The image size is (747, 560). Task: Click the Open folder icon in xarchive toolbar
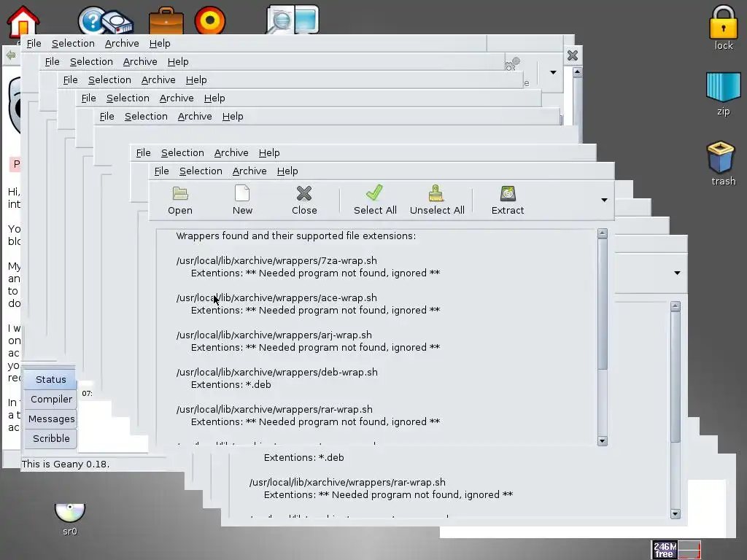(180, 193)
